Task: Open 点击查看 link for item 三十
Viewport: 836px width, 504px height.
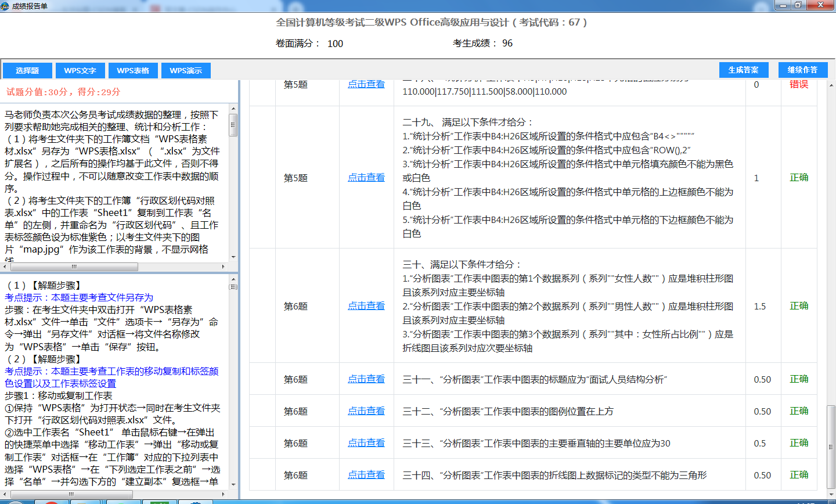Action: coord(366,306)
